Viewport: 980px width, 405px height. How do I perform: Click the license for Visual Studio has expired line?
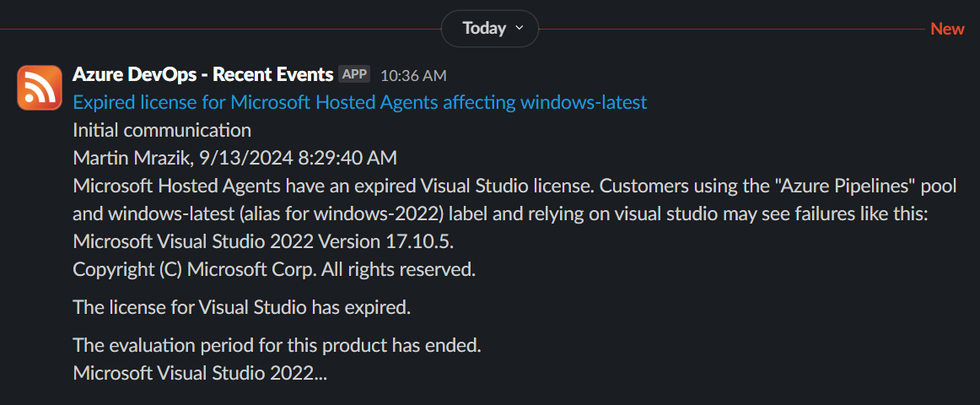(x=241, y=307)
